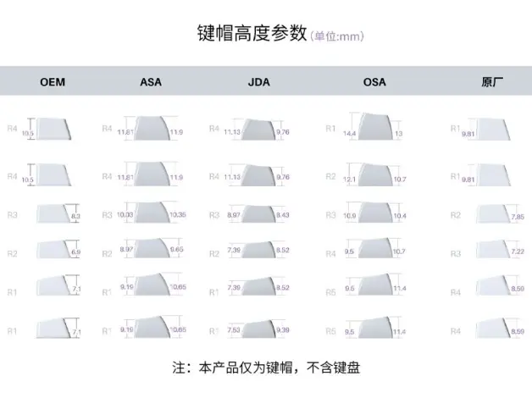
Task: Click the JDA column header
Action: pos(259,82)
